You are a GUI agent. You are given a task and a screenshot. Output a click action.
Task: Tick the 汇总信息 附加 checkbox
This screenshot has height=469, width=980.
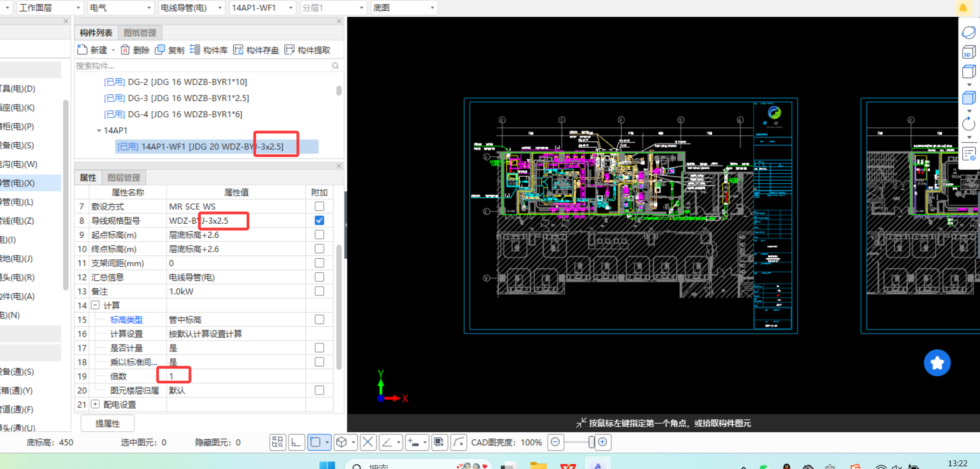[x=319, y=277]
